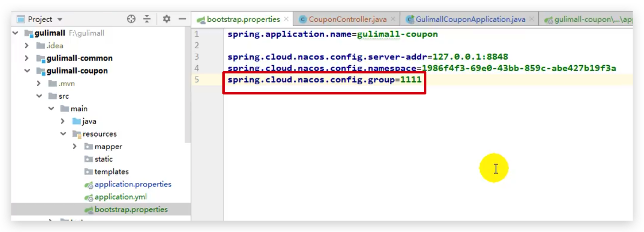Select the static folder in tree
This screenshot has height=232, width=644.
(103, 159)
